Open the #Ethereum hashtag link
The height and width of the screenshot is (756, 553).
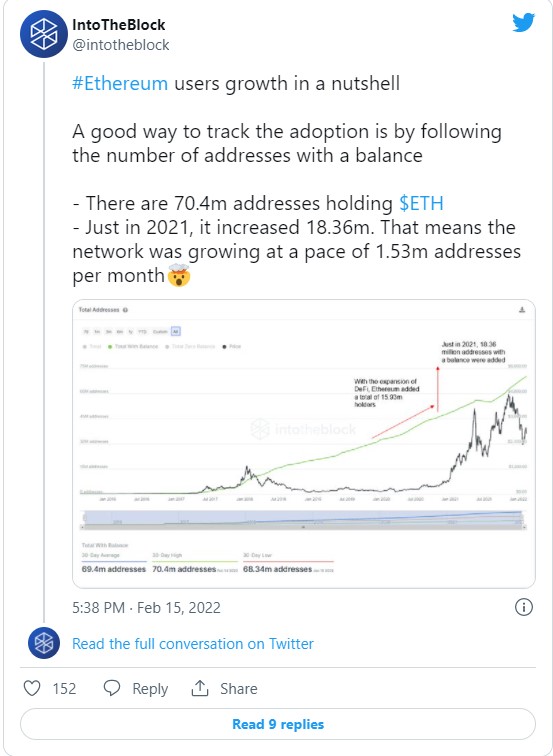[120, 83]
